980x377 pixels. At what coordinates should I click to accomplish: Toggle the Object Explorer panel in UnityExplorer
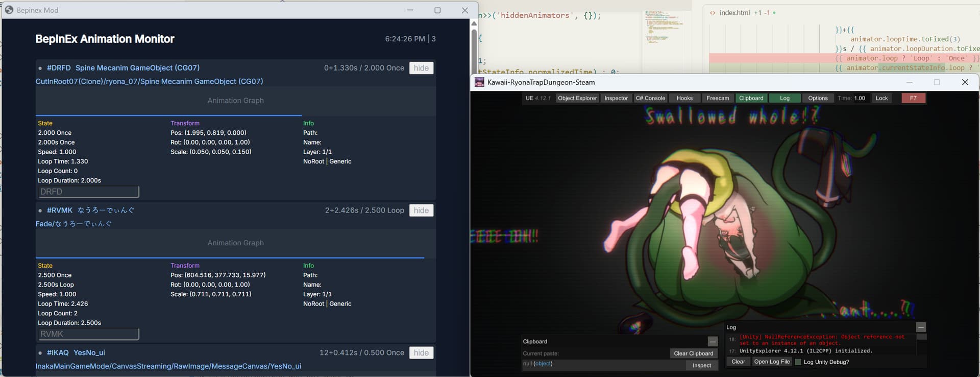(577, 98)
